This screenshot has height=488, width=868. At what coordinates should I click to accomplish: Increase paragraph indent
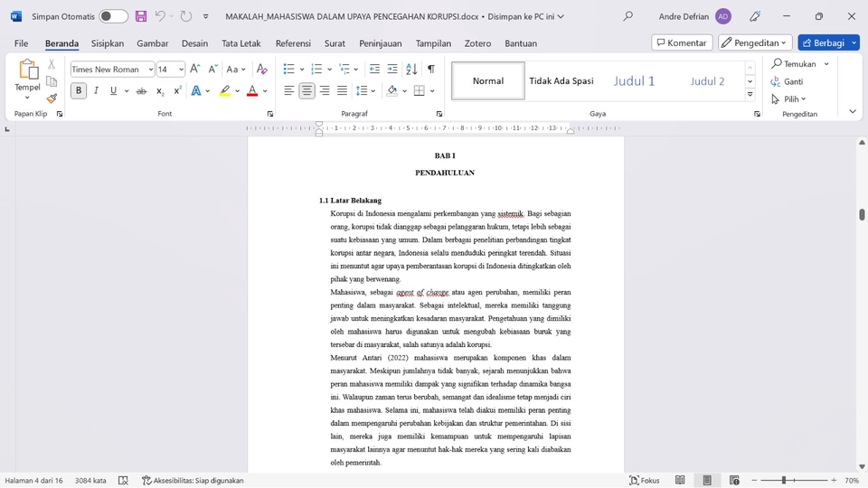392,70
